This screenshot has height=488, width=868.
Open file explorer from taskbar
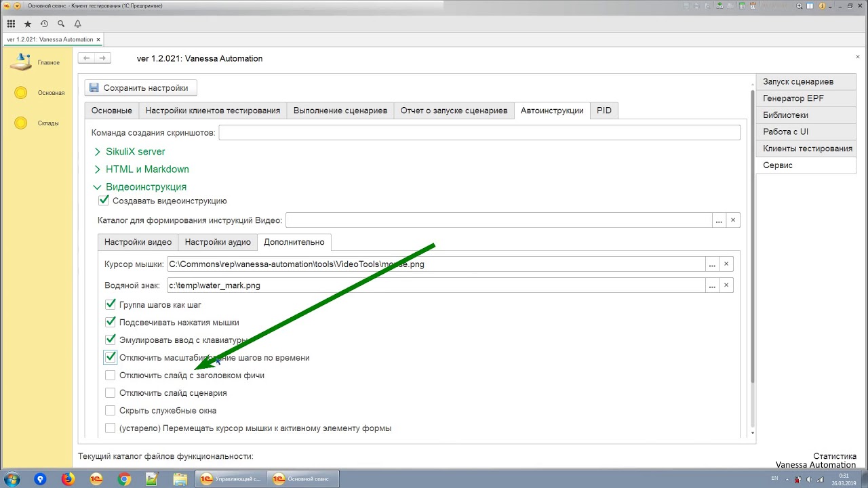point(180,479)
